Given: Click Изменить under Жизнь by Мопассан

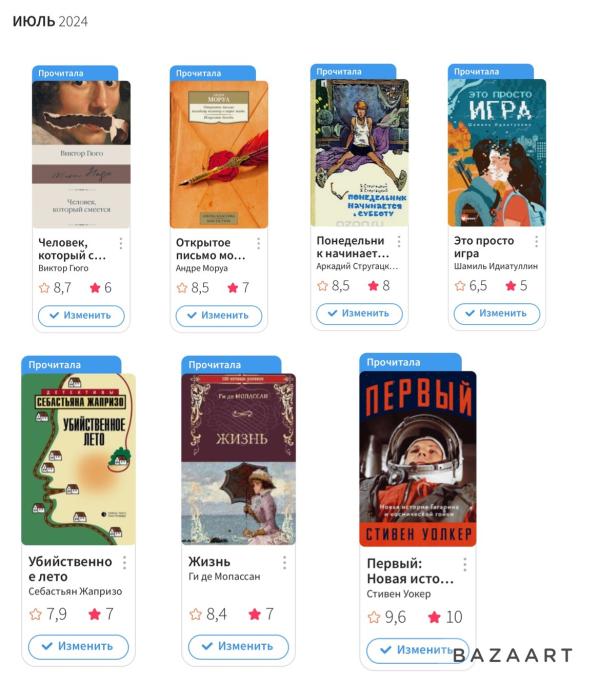Looking at the screenshot, I should pos(238,646).
